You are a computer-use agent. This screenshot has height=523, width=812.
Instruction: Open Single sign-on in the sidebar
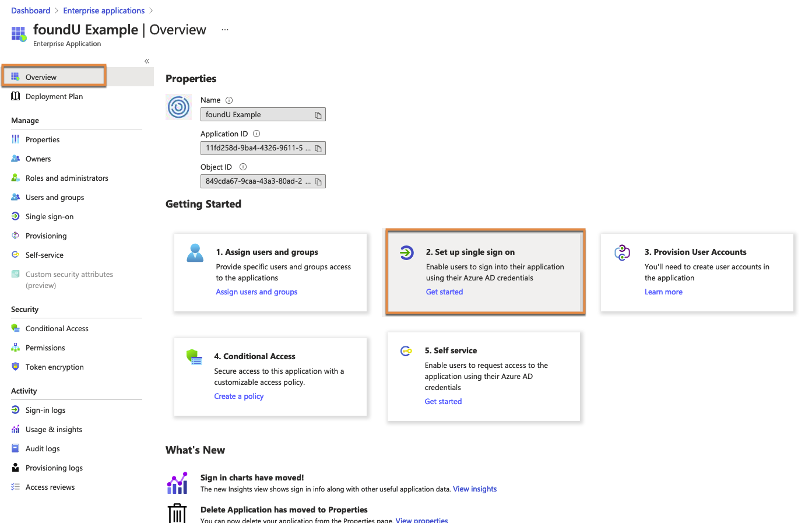[50, 217]
